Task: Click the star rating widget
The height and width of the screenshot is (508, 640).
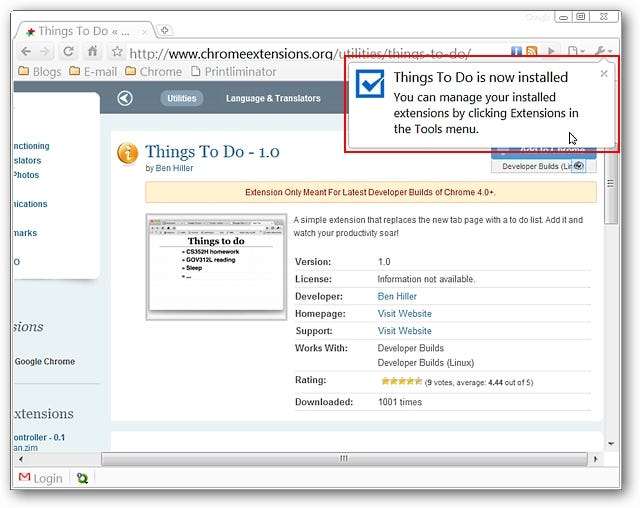Action: pos(401,381)
